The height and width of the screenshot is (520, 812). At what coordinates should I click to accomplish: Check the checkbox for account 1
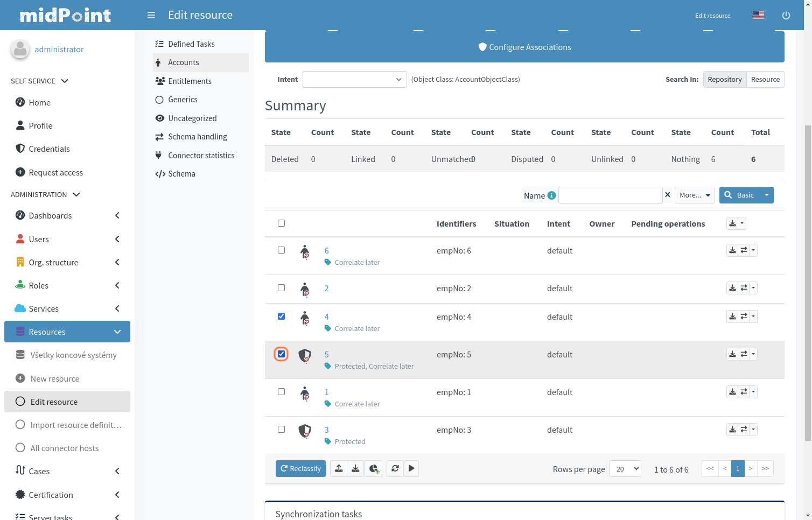281,392
